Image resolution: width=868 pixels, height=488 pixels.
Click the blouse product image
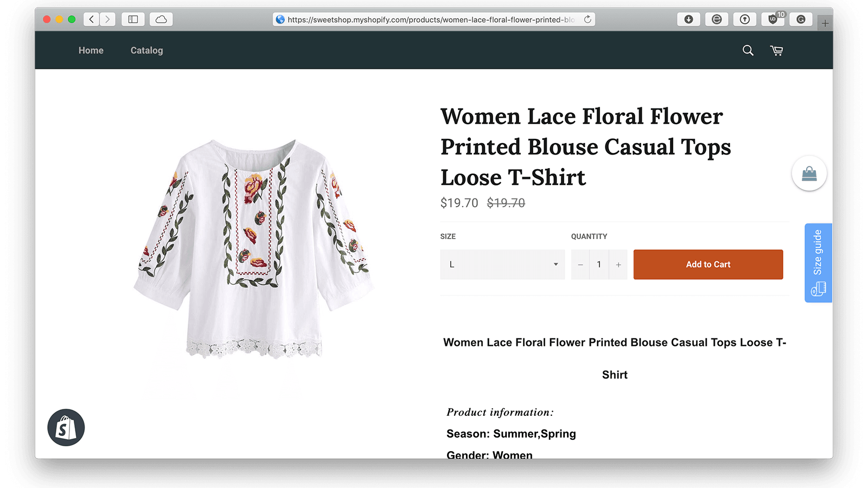(254, 249)
